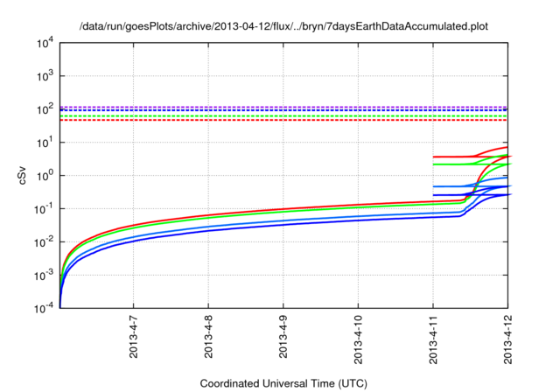
Task: Click the 10^0 y-axis tick label
Action: coord(45,176)
